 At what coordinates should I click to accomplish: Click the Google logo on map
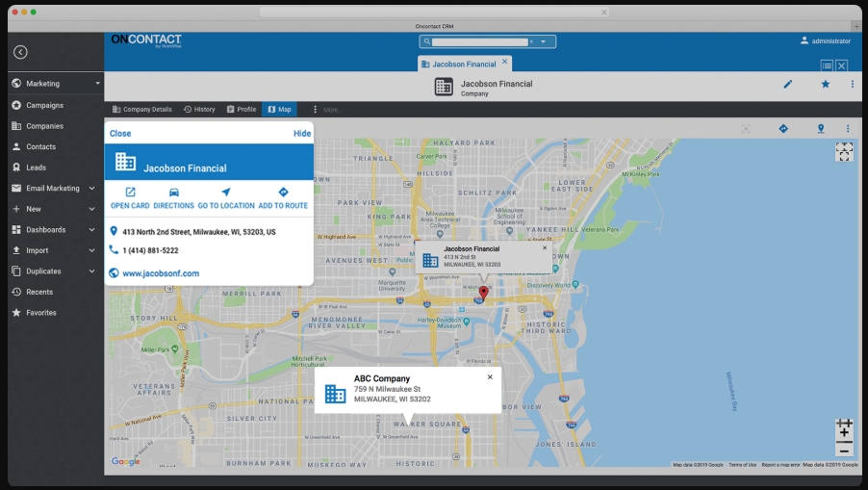tap(126, 461)
